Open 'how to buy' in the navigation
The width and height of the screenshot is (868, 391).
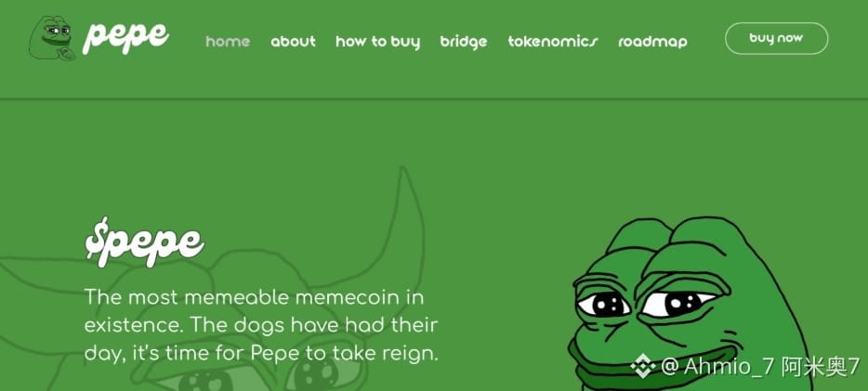pyautogui.click(x=377, y=42)
